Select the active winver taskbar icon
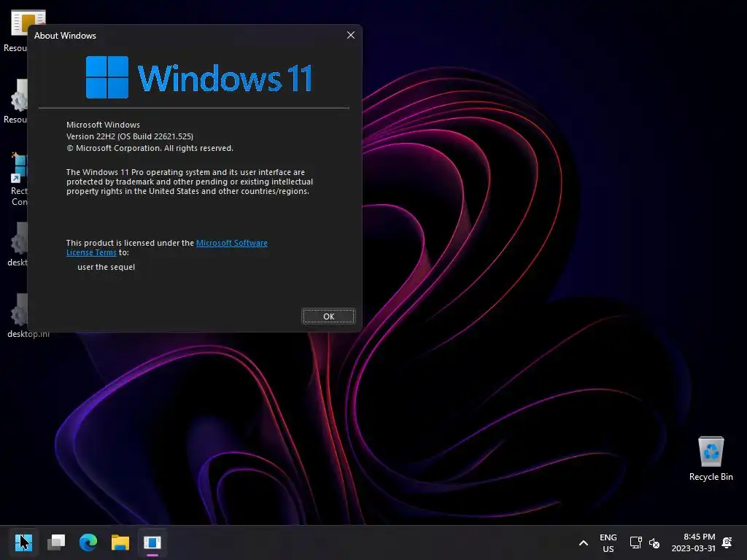The image size is (747, 560). pos(152,542)
